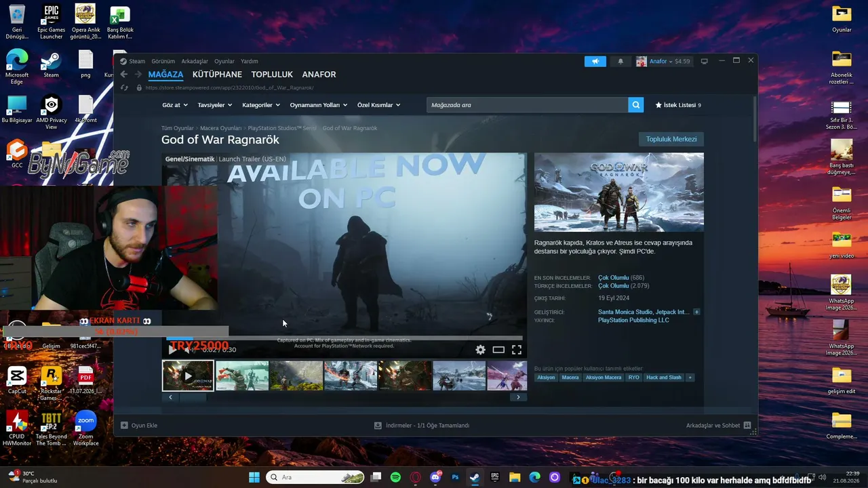
Task: Open the ANAFOR profile tab
Action: [x=319, y=75]
